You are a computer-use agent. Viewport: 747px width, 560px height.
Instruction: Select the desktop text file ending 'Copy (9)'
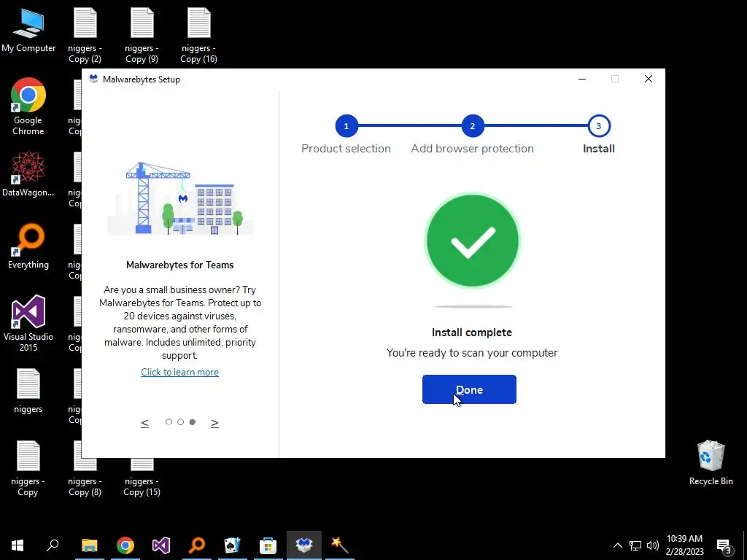tap(142, 36)
